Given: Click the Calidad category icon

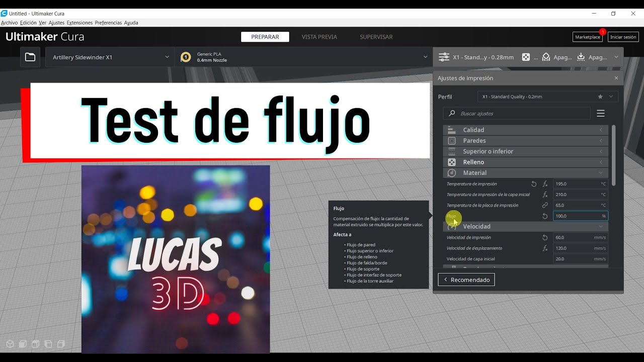Looking at the screenshot, I should [x=452, y=130].
